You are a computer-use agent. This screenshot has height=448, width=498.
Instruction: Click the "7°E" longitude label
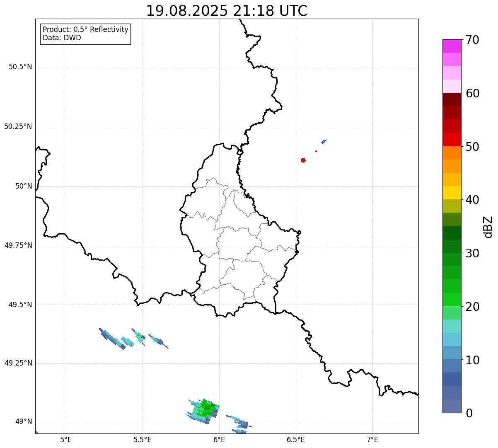pos(372,439)
